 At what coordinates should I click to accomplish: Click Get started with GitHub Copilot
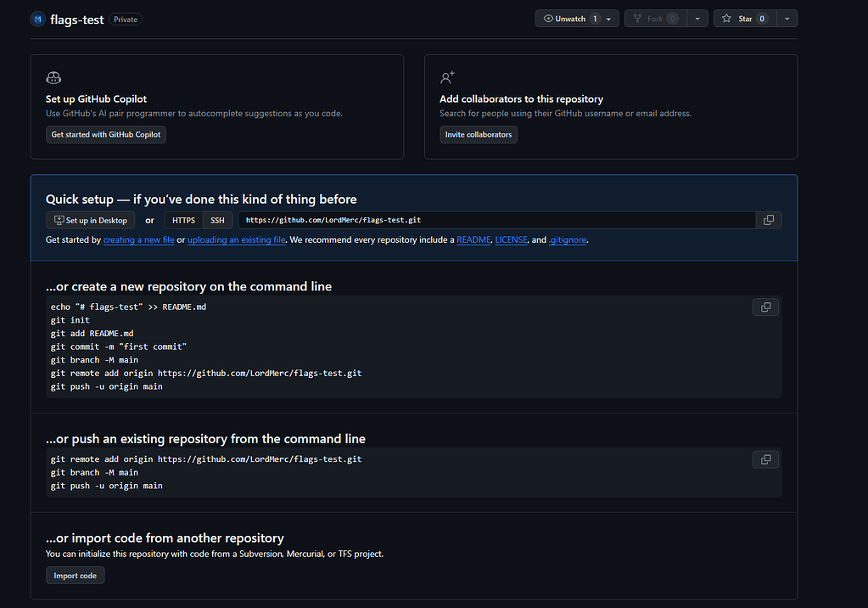coord(106,134)
